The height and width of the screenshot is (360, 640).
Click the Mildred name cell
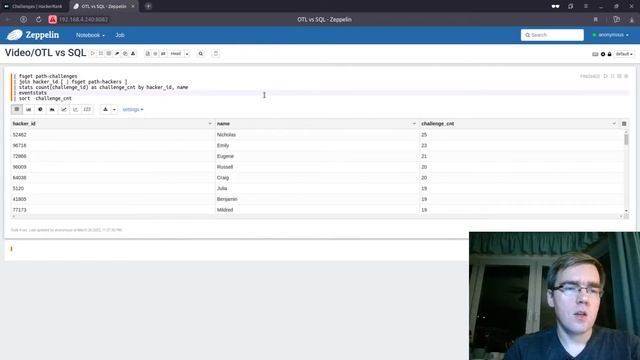click(x=317, y=210)
